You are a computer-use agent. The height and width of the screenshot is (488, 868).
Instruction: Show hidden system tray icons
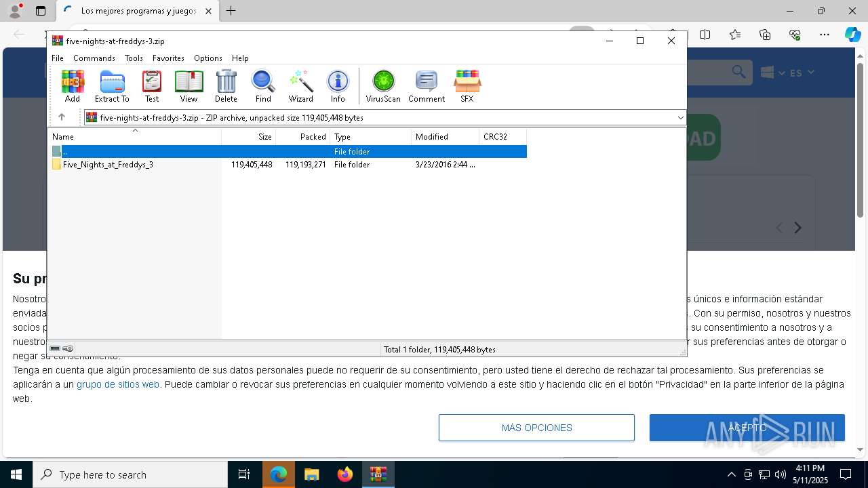731,474
